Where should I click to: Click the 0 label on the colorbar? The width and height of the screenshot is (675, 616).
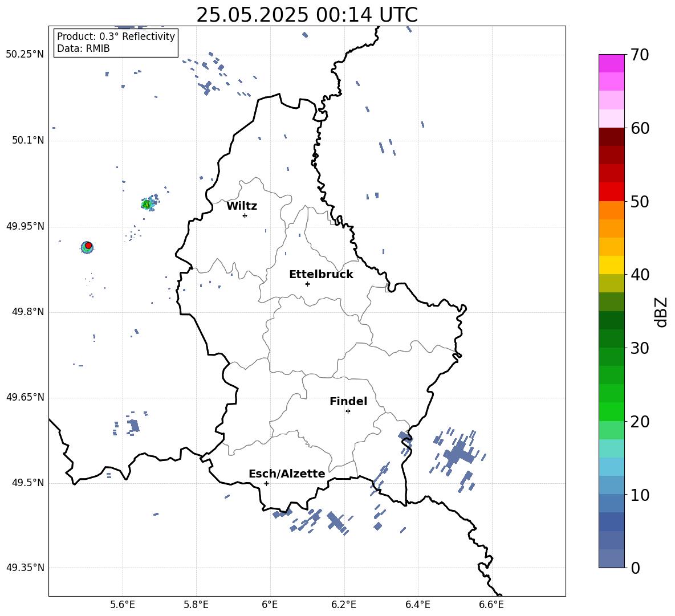(x=635, y=568)
